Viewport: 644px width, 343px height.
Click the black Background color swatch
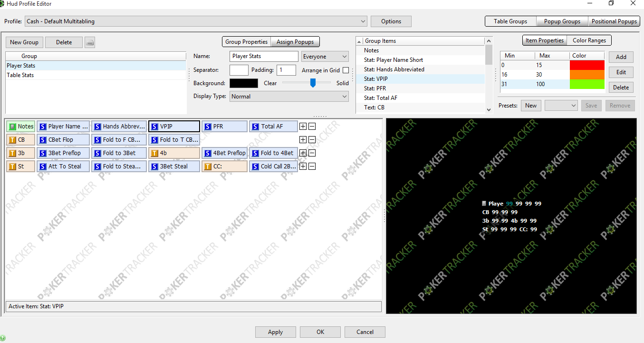pyautogui.click(x=243, y=83)
